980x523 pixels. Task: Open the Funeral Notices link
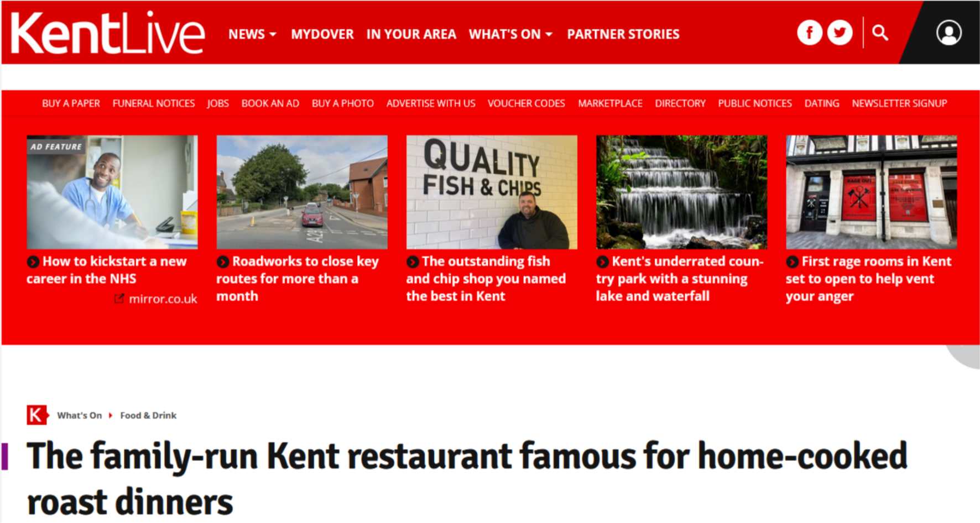point(154,103)
